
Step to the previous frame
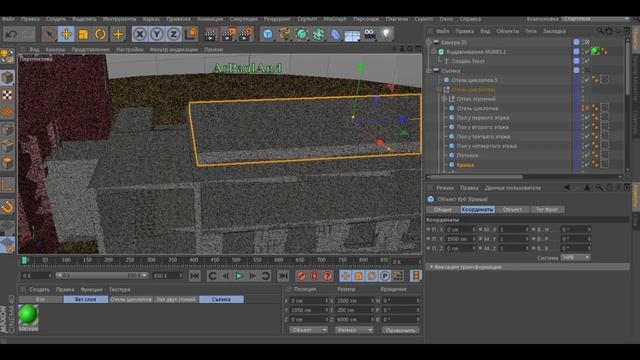tap(226, 276)
